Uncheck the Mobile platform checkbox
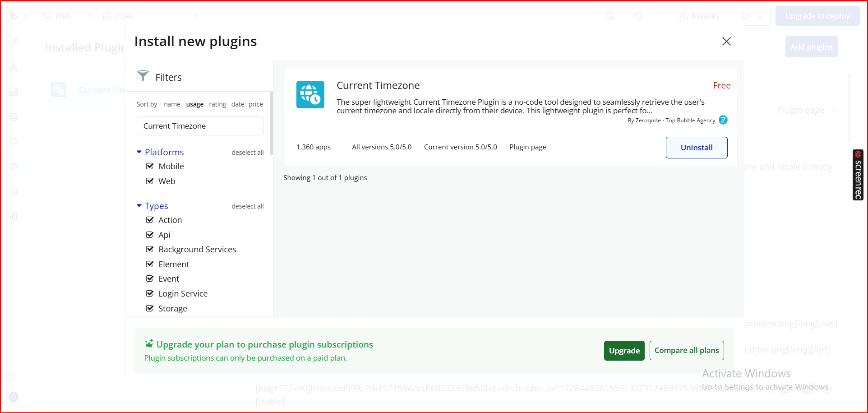 pyautogui.click(x=150, y=166)
